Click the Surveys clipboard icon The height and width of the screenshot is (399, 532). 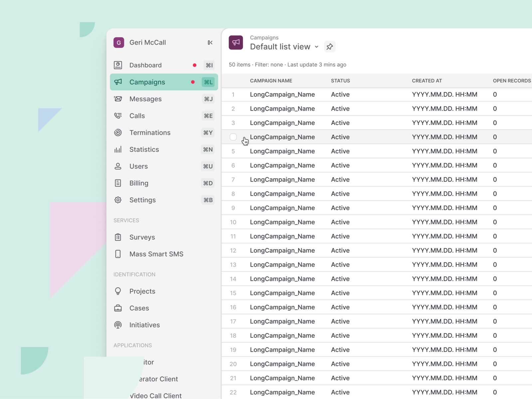pos(118,237)
